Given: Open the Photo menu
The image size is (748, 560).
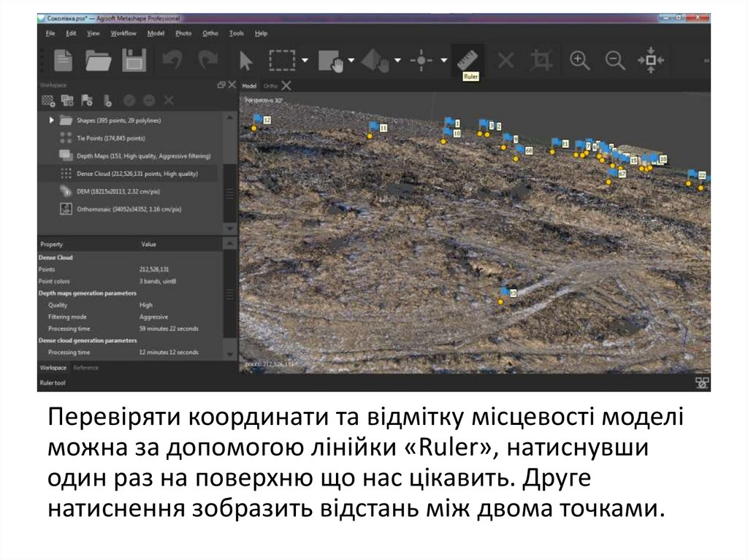Looking at the screenshot, I should [x=183, y=34].
